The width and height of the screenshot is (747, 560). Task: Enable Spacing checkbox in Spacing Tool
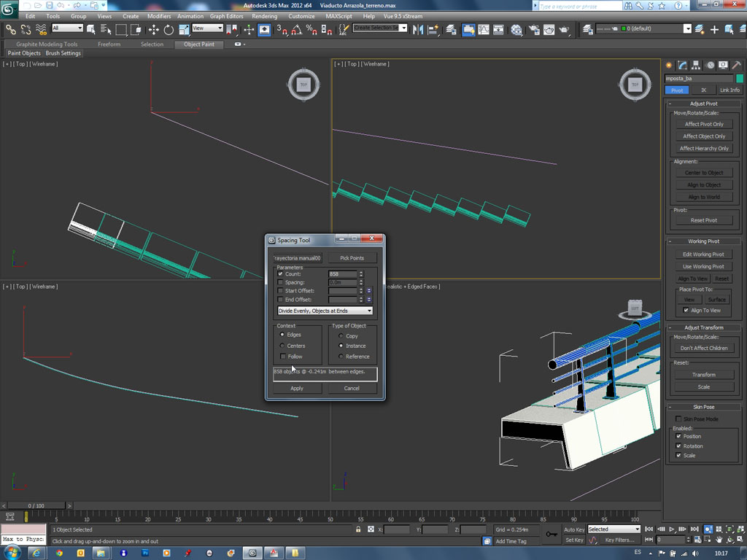(x=281, y=282)
